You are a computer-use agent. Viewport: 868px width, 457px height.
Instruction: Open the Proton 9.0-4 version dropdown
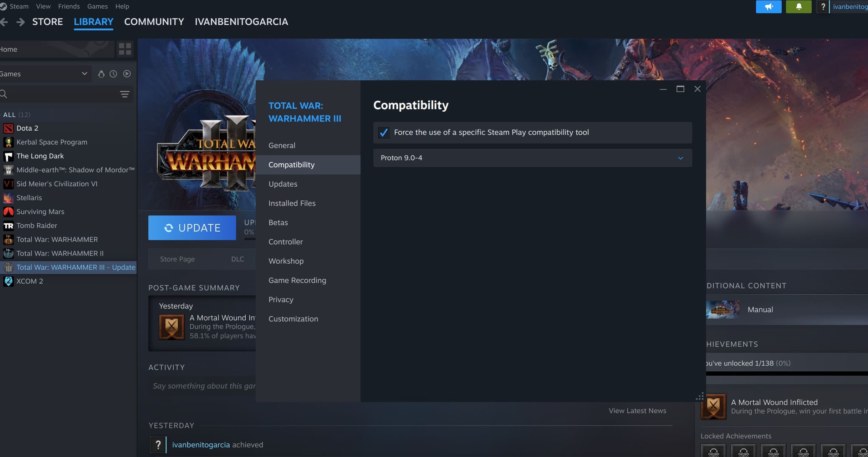[x=532, y=158]
